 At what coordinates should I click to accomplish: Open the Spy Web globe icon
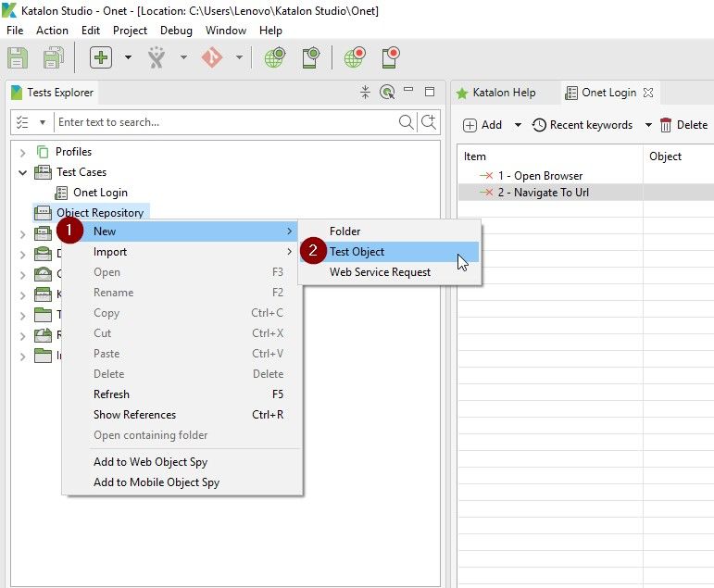click(274, 57)
